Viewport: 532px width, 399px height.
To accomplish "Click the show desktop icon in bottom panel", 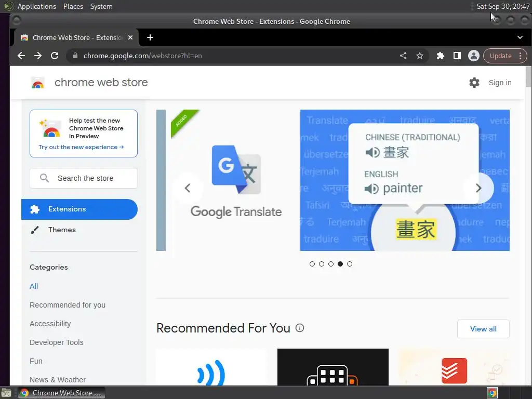I will coord(6,393).
